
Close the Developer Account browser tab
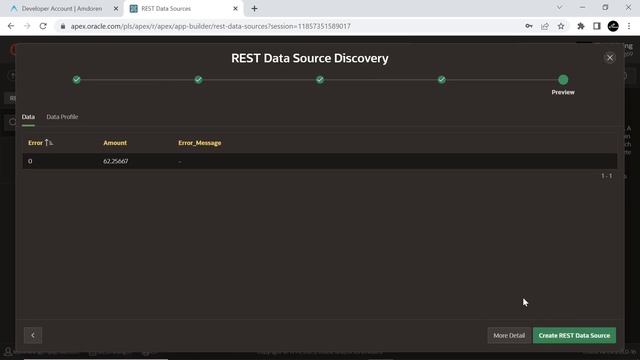point(116,9)
